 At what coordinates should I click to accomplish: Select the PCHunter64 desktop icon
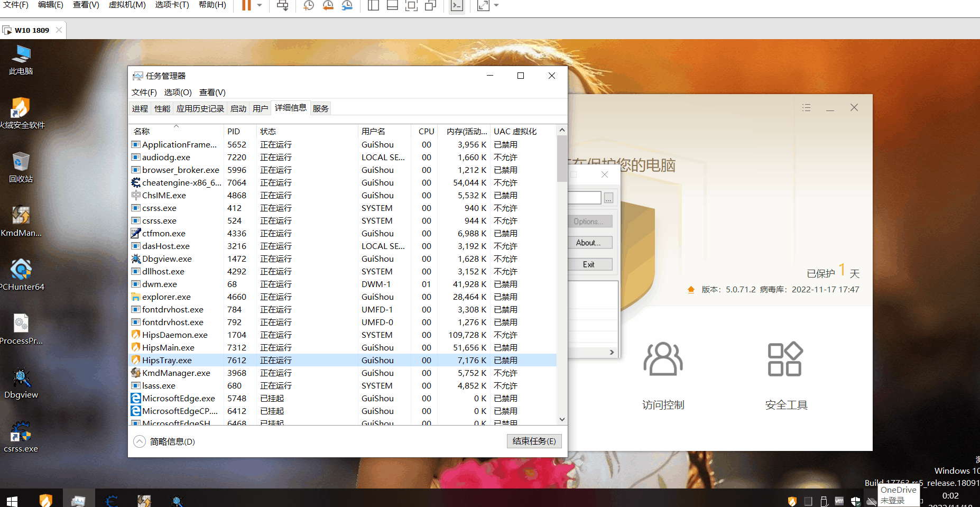pyautogui.click(x=21, y=275)
